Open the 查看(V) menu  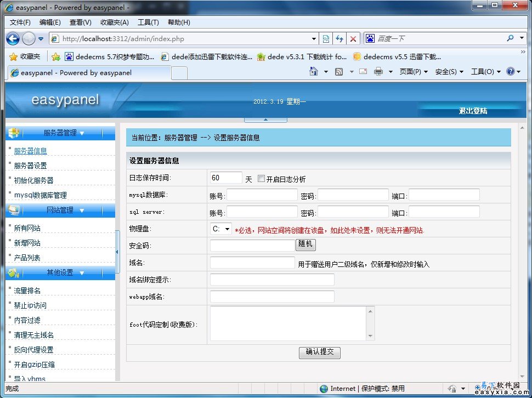(x=81, y=22)
